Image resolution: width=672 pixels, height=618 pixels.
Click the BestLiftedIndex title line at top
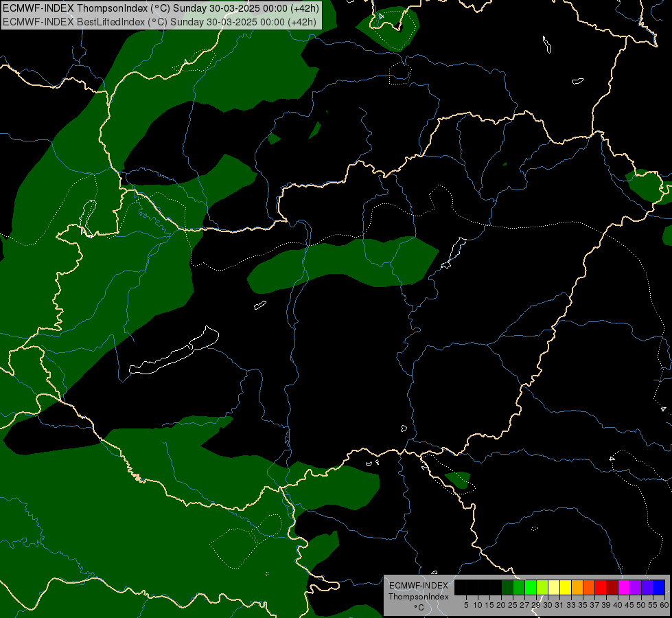159,22
